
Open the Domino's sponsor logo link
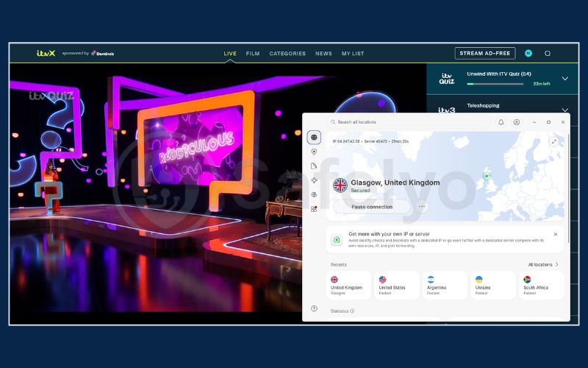[x=103, y=53]
